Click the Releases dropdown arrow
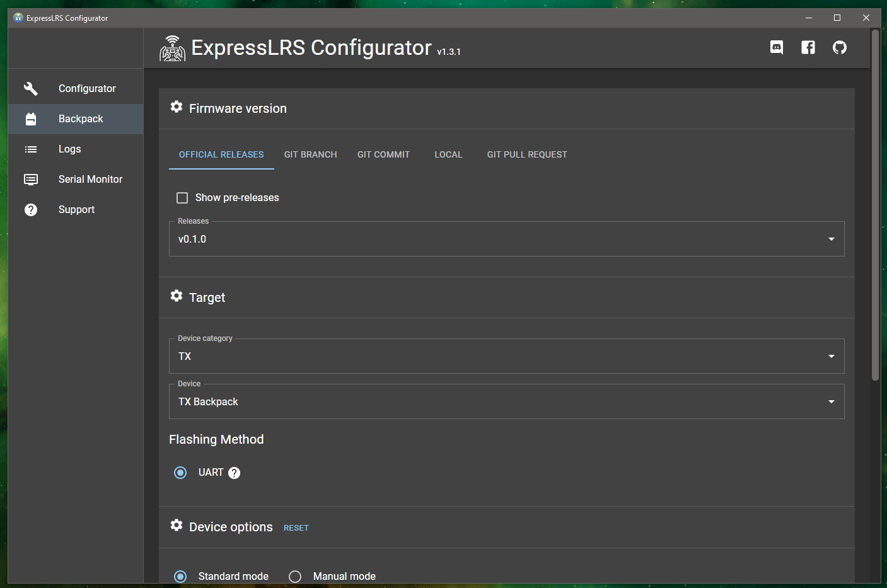 832,239
